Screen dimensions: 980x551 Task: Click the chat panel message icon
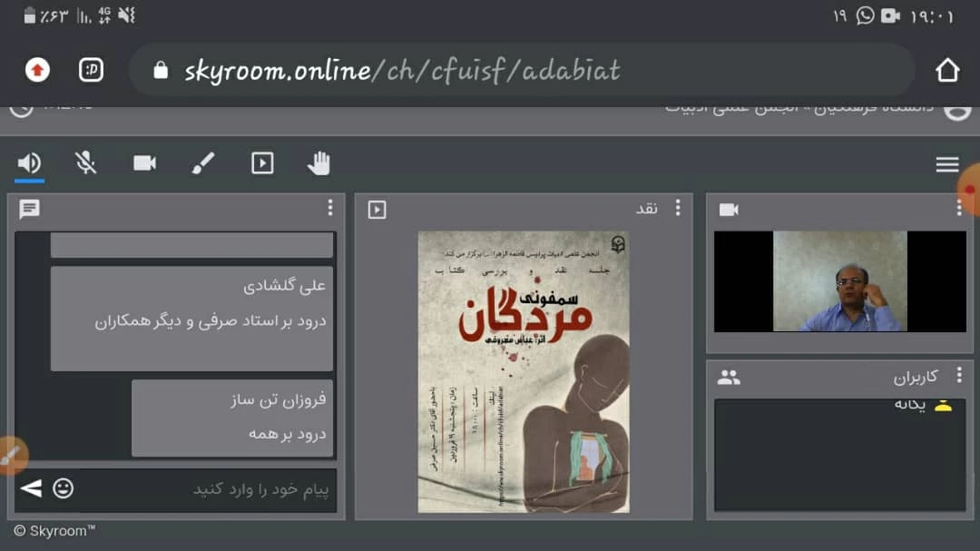(29, 210)
